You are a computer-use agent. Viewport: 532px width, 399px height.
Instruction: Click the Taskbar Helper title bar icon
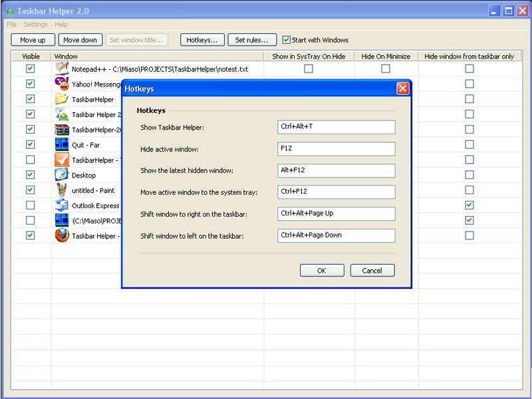pos(9,11)
